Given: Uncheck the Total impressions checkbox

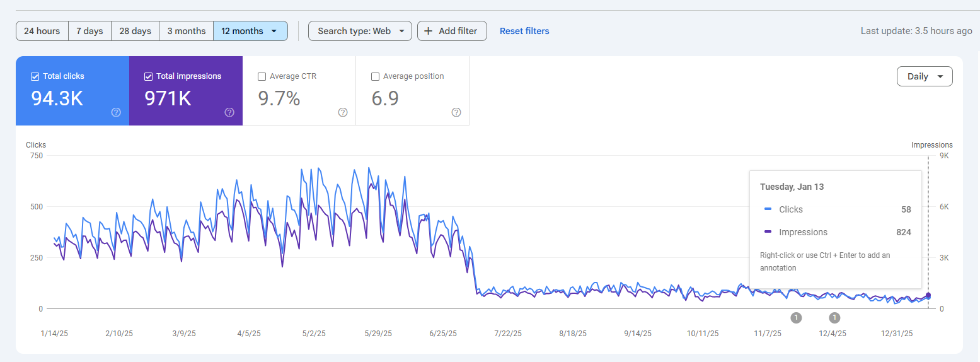Looking at the screenshot, I should (x=148, y=76).
